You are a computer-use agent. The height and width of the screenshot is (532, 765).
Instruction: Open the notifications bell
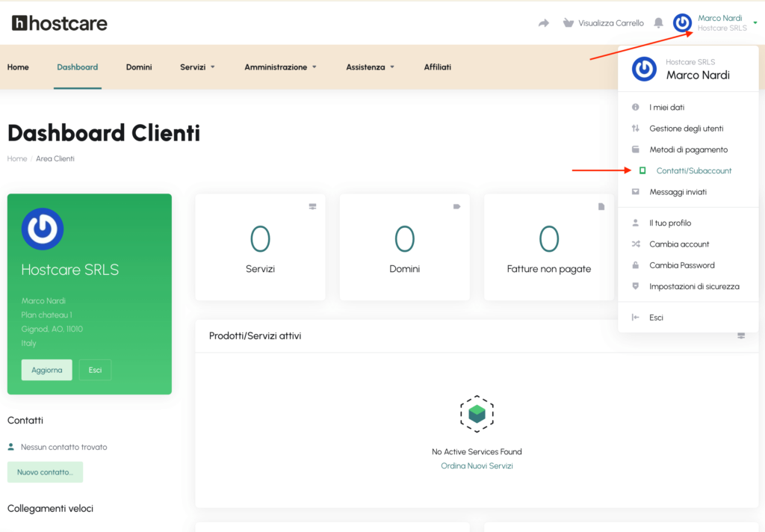pyautogui.click(x=658, y=23)
